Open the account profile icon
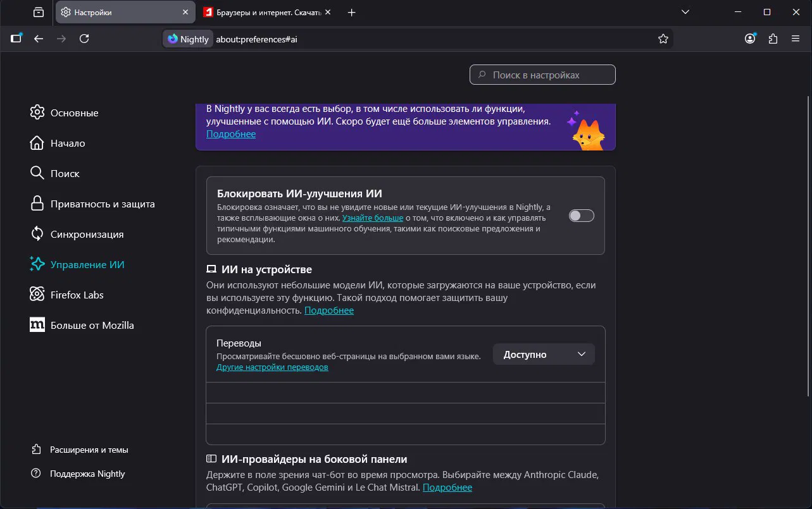The width and height of the screenshot is (812, 509). [x=750, y=39]
